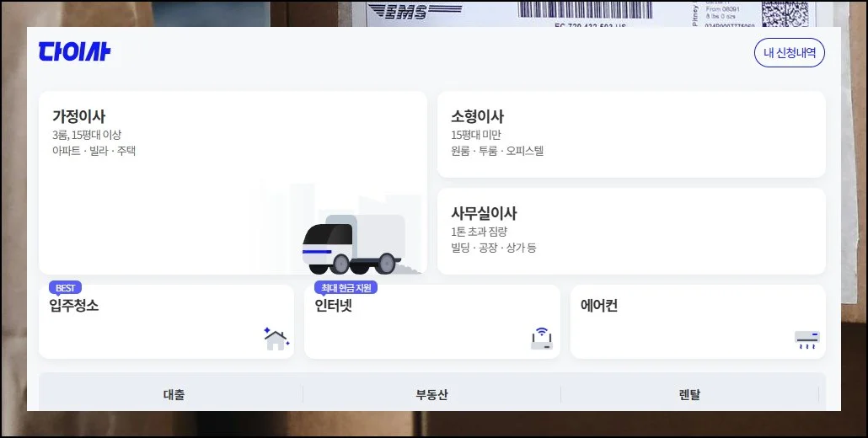Click the sparkling house cleaning icon
This screenshot has height=438, width=868.
(x=276, y=339)
